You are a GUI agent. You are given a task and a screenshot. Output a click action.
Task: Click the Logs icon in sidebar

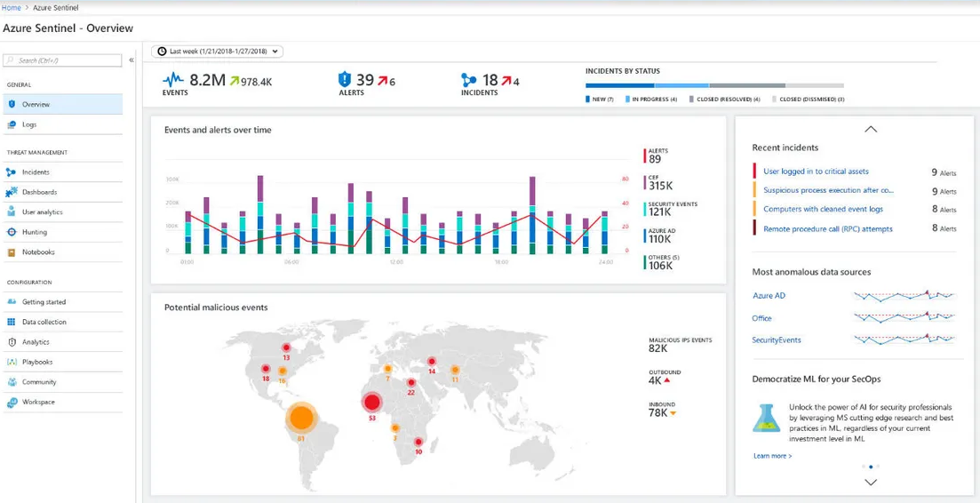[12, 124]
